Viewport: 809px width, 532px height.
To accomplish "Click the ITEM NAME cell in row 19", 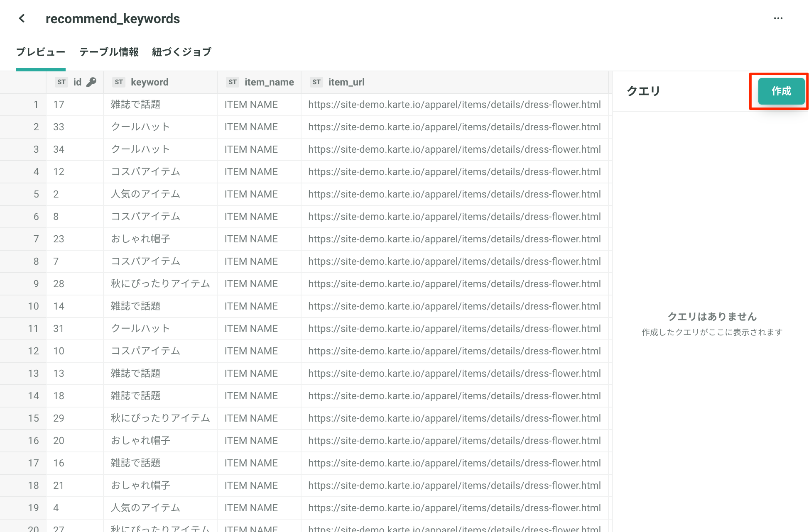I will [251, 508].
